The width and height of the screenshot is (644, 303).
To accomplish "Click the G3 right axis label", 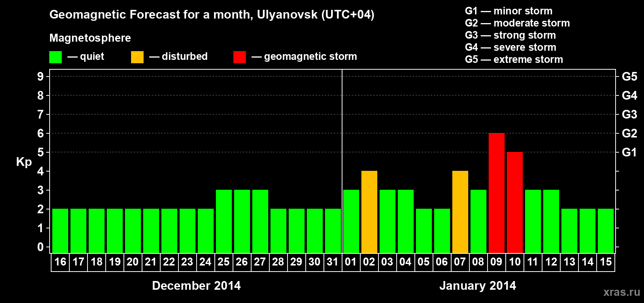I will (630, 115).
